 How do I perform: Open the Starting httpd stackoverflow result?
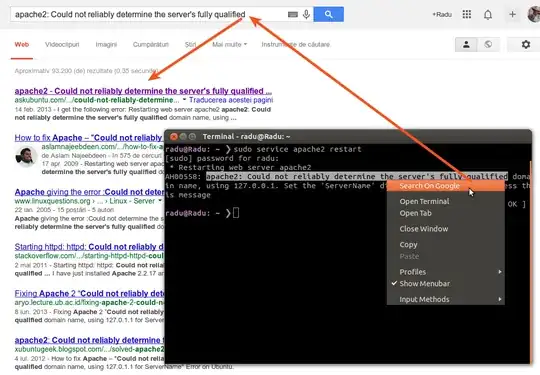coord(89,247)
